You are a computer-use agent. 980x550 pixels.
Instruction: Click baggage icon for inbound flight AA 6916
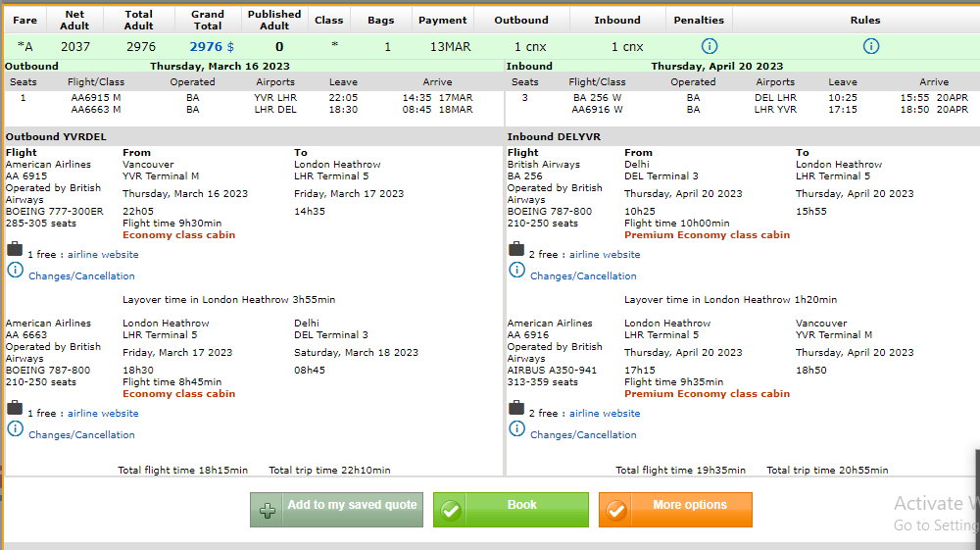tap(516, 409)
